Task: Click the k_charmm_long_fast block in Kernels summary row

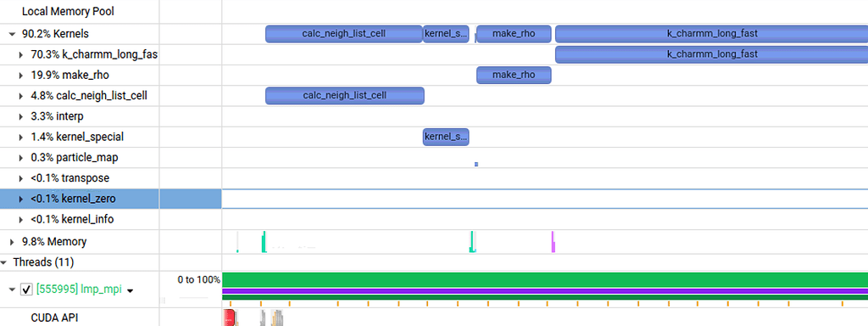Action: point(711,34)
